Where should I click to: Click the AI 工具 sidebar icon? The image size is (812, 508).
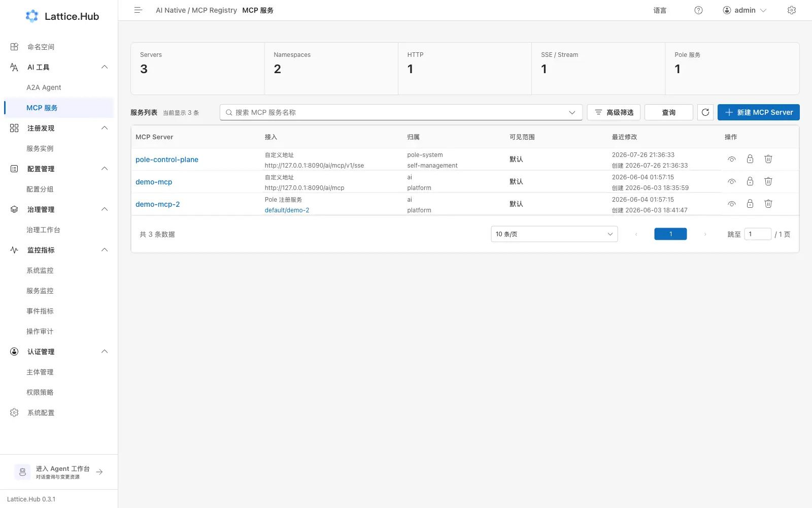pos(14,67)
